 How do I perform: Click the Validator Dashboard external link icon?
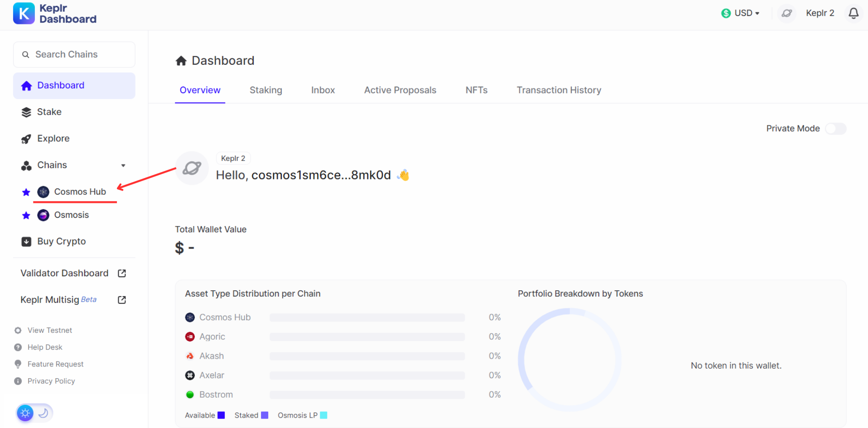coord(122,273)
